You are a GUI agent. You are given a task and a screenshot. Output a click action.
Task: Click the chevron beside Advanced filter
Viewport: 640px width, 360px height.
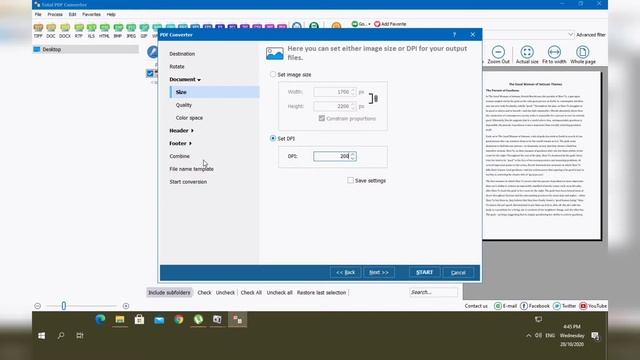(571, 35)
